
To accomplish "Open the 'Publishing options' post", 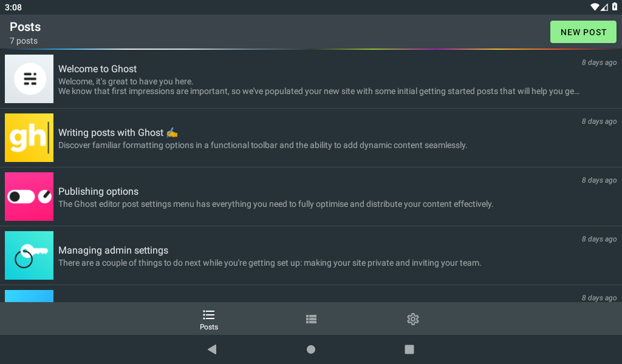I will pyautogui.click(x=98, y=192).
